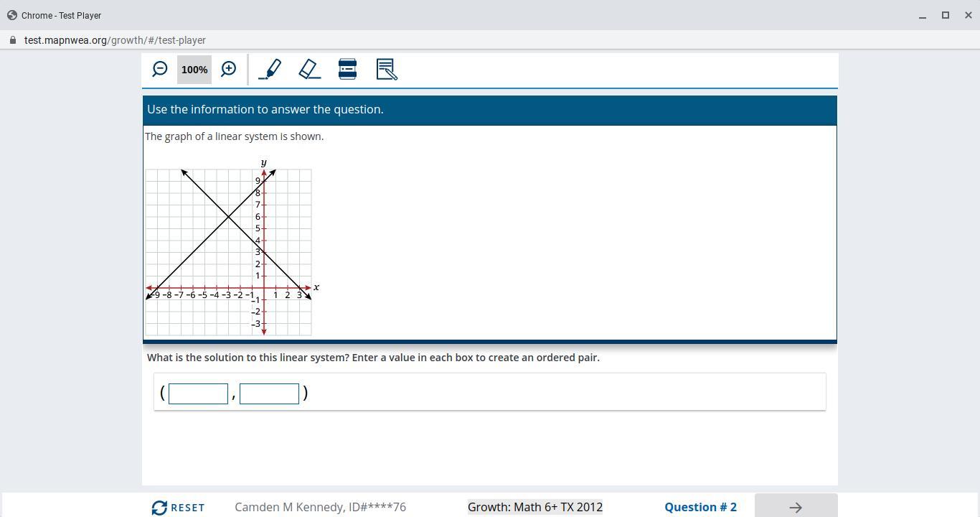The height and width of the screenshot is (517, 980).
Task: Close the Chrome Test Player window
Action: 969,15
